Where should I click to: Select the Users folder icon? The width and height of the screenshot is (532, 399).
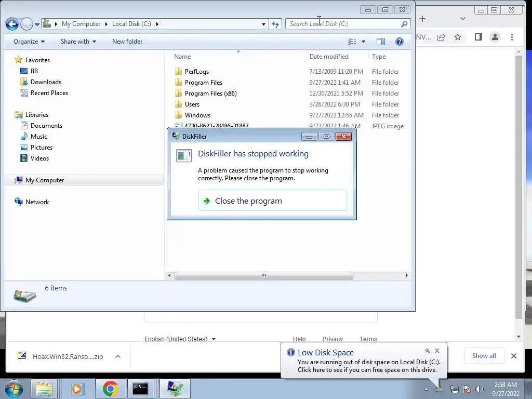point(178,104)
